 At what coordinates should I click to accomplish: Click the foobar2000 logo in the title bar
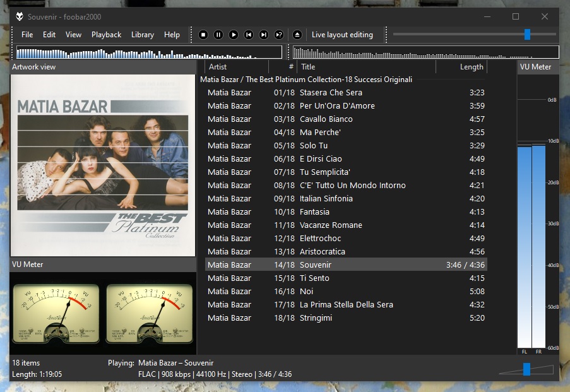[x=20, y=16]
